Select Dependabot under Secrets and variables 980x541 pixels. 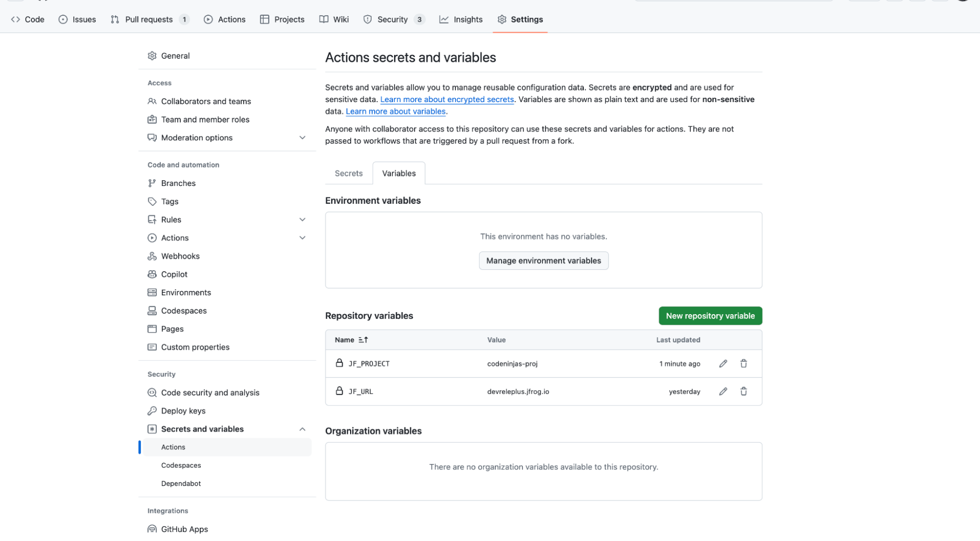[181, 483]
